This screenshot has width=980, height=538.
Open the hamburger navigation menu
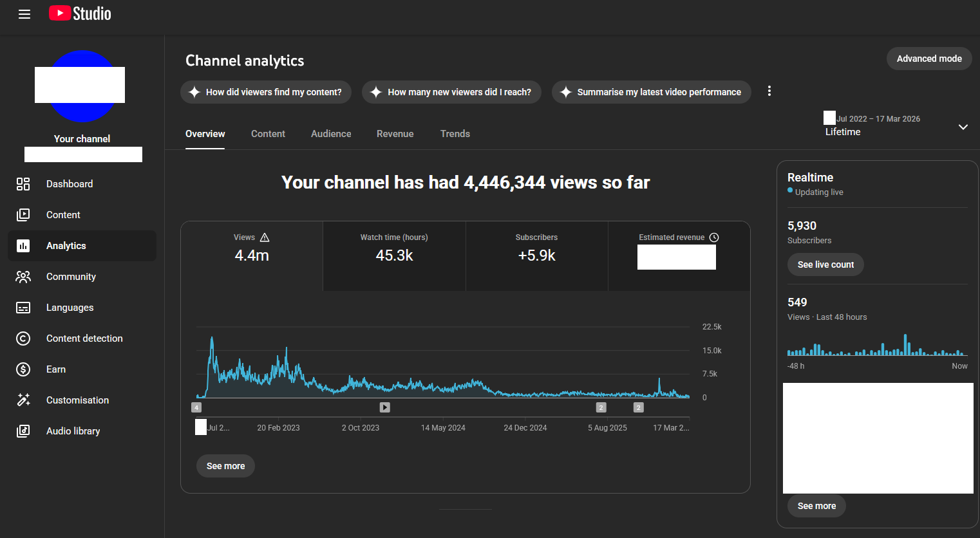point(24,14)
